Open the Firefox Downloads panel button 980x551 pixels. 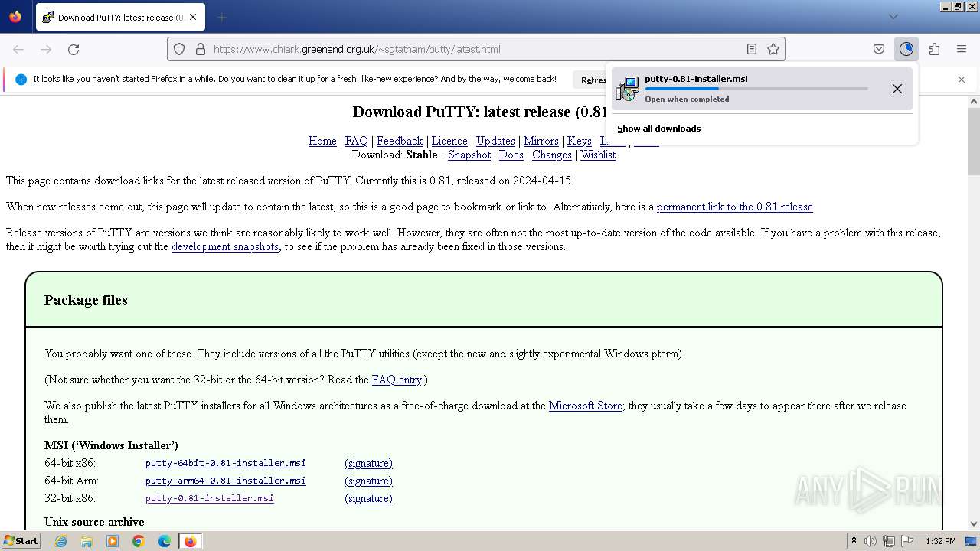906,49
